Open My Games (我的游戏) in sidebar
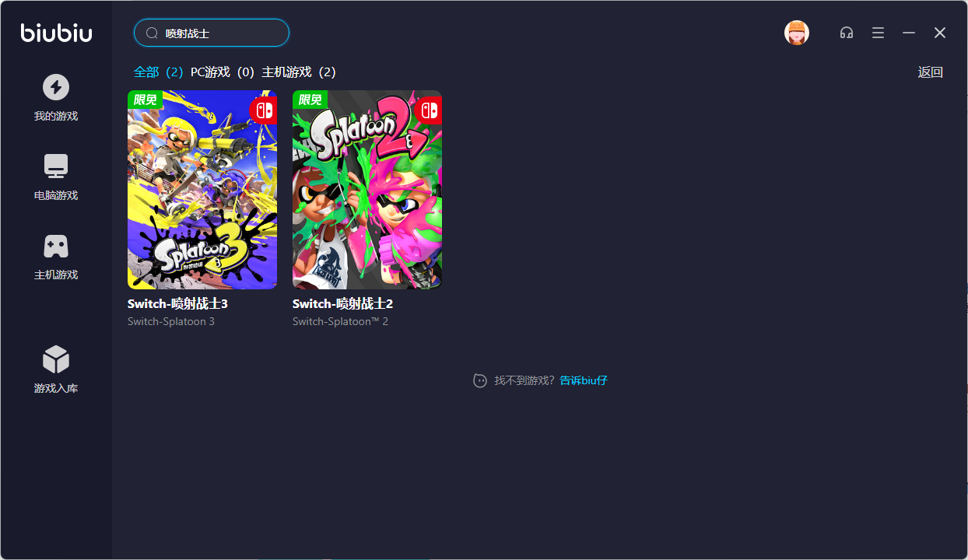968x560 pixels. coord(56,98)
